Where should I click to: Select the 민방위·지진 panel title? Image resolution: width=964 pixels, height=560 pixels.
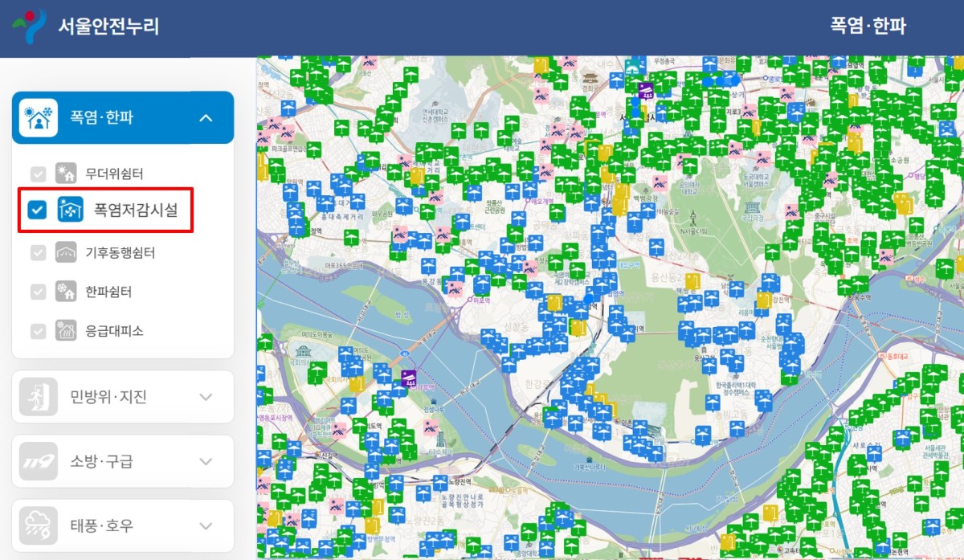point(108,397)
